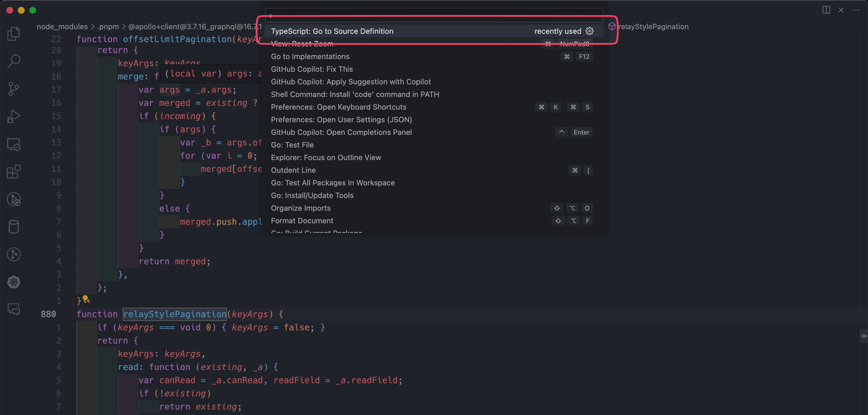Image resolution: width=868 pixels, height=415 pixels.
Task: Expand the .pnpm breadcrumb segment
Action: (108, 27)
